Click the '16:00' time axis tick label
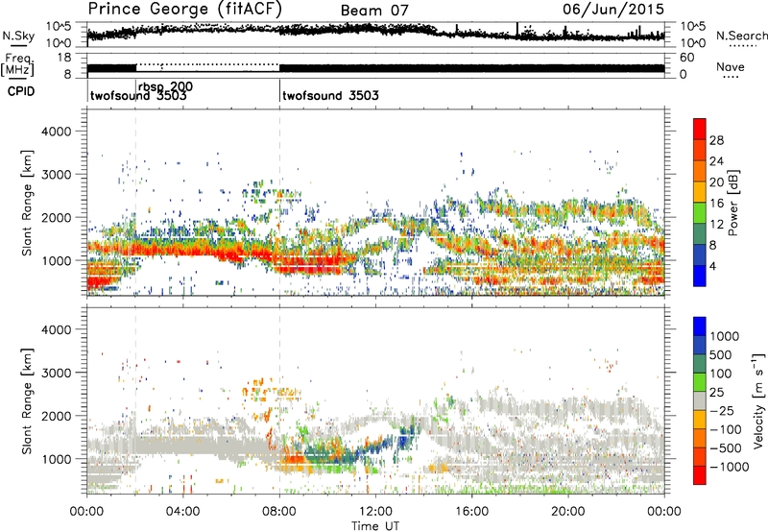Screen dimensions: 768x532 (471, 511)
